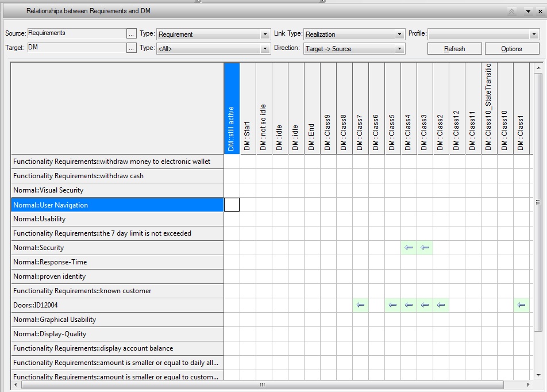Click the Target input field
The image size is (547, 392).
tap(76, 48)
